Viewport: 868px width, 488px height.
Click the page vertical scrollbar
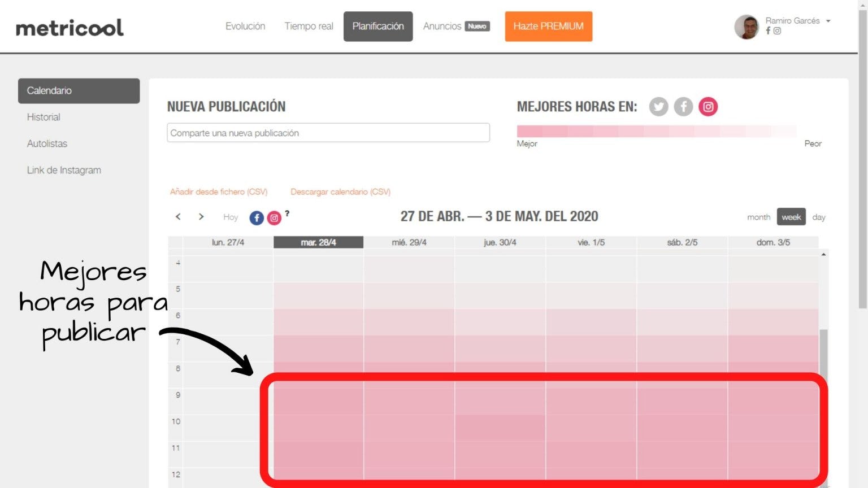(863, 158)
